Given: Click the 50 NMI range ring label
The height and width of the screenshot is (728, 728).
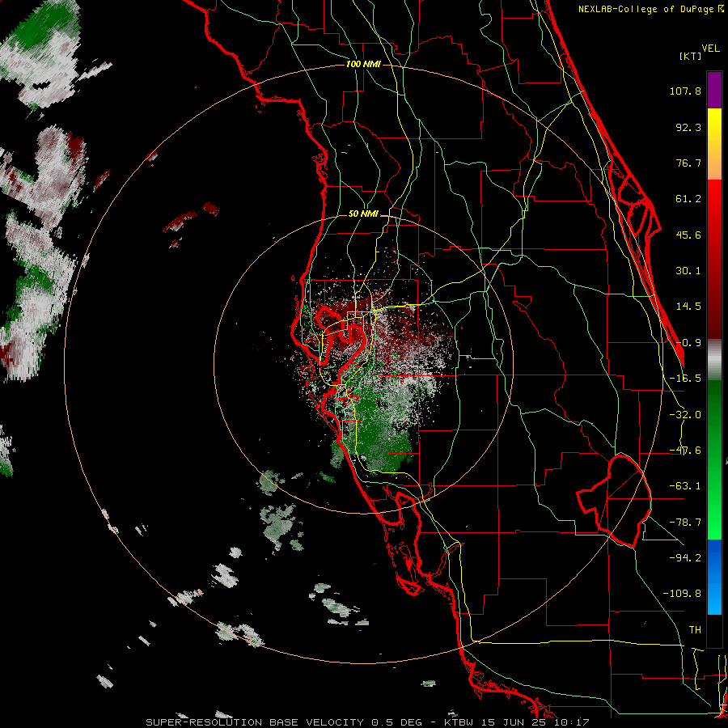Looking at the screenshot, I should 363,214.
